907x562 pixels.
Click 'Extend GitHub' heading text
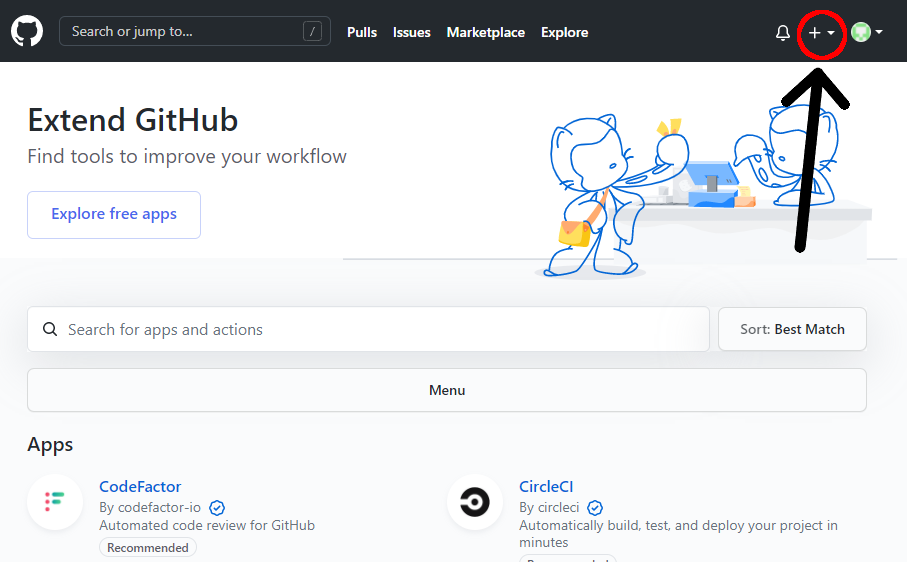pos(132,120)
